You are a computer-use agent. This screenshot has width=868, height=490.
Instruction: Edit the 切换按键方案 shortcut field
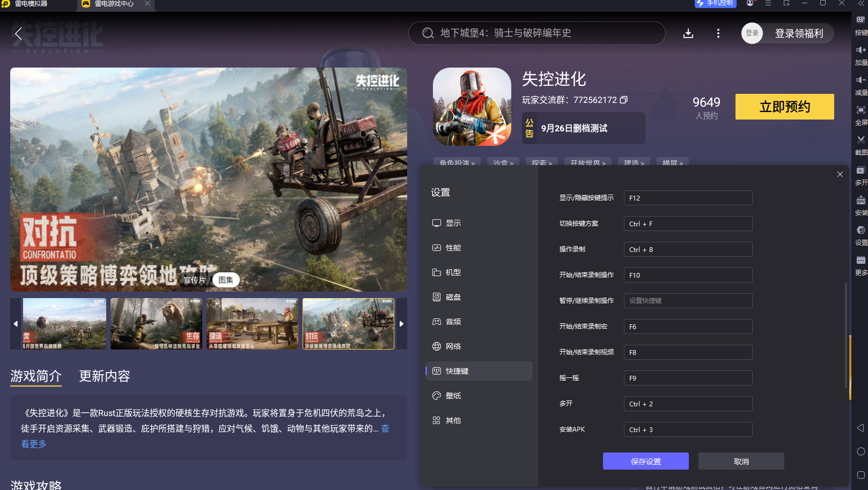(688, 224)
